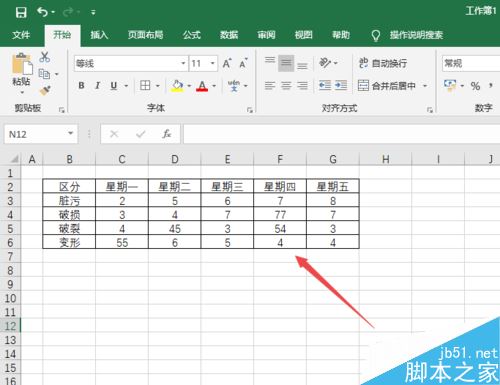
Task: Click the accounting number format icon
Action: 450,85
